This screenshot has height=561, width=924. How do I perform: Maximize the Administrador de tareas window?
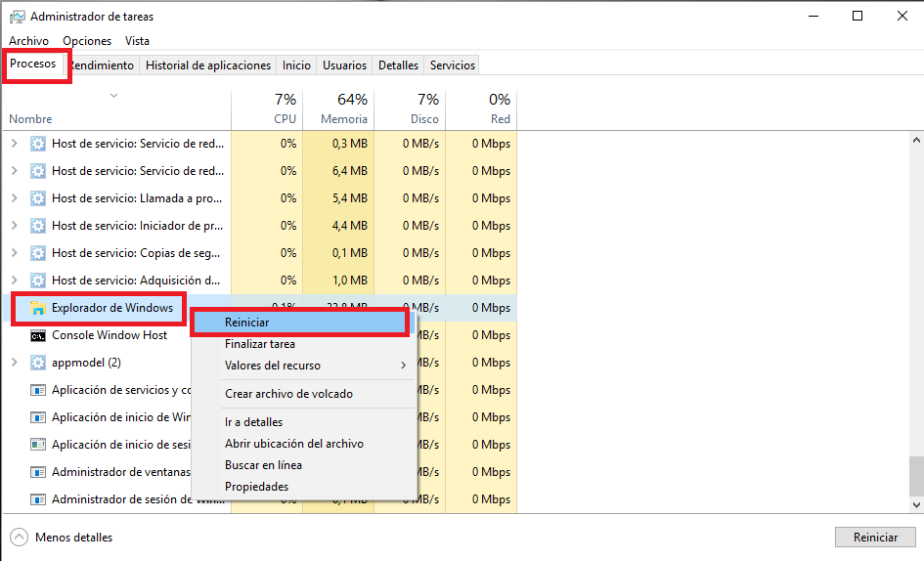[x=858, y=16]
